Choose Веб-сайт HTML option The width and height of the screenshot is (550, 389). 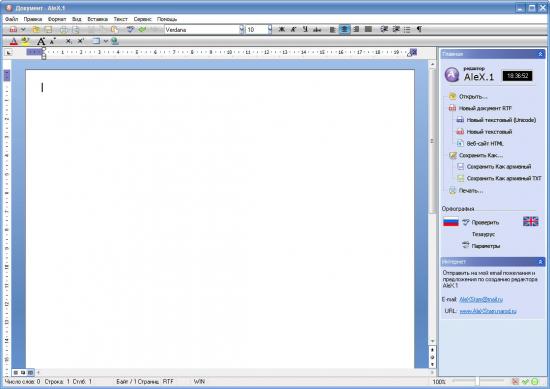click(485, 143)
